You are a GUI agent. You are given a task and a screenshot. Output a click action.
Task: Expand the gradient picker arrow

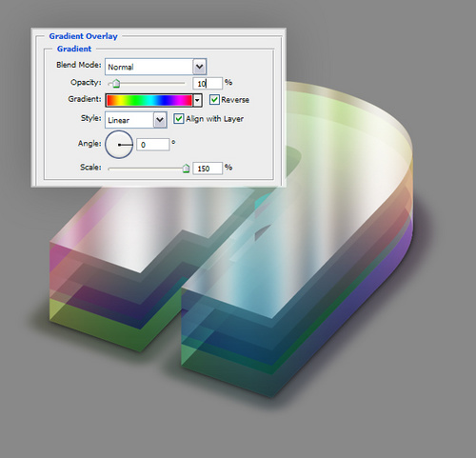pos(197,101)
